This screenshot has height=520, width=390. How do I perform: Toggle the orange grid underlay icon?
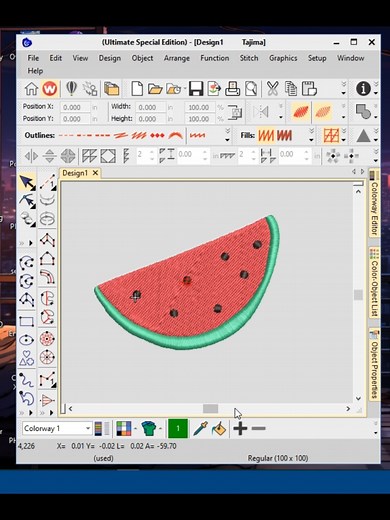click(331, 135)
